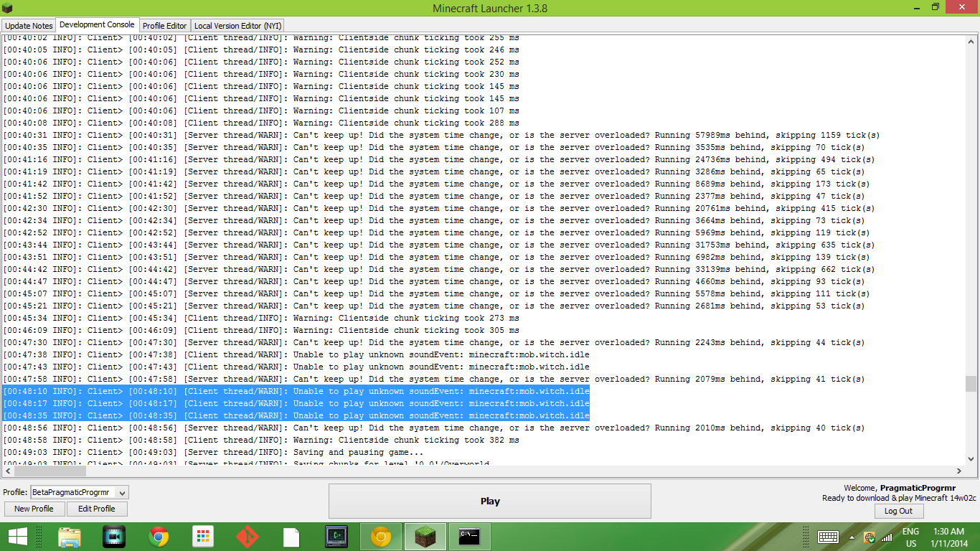Open Google Chrome from the taskbar
This screenshot has width=980, height=551.
tap(159, 536)
